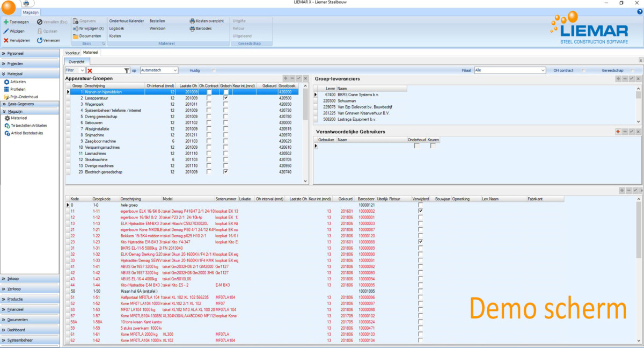Click the close X of Groep-leveranciers panel
The height and width of the screenshot is (348, 644).
point(638,78)
